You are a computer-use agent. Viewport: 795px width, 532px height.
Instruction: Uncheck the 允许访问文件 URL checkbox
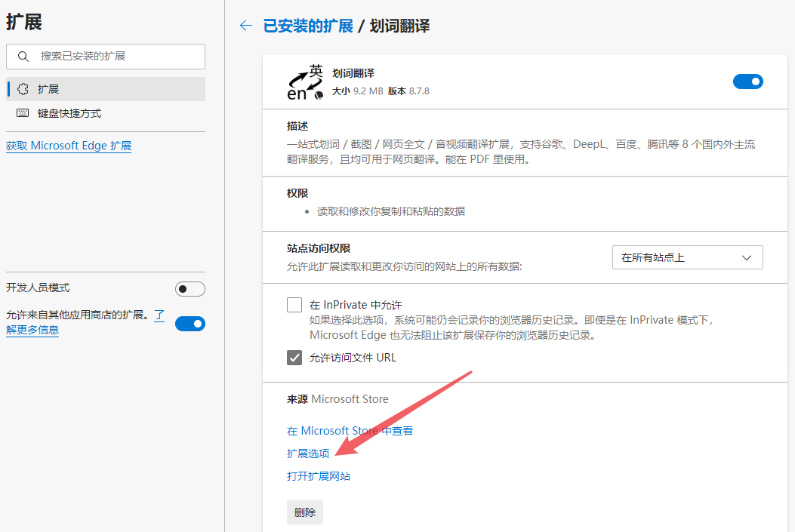pos(294,358)
